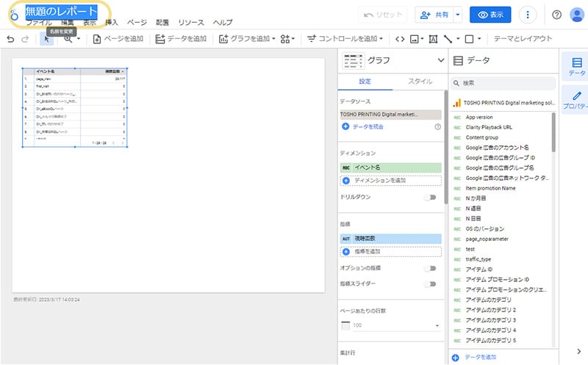Select the page_noparameter field
588x365 pixels.
pyautogui.click(x=487, y=239)
